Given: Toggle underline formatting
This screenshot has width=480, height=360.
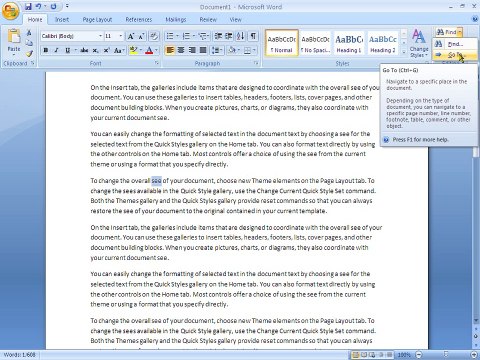Looking at the screenshot, I should [x=67, y=50].
